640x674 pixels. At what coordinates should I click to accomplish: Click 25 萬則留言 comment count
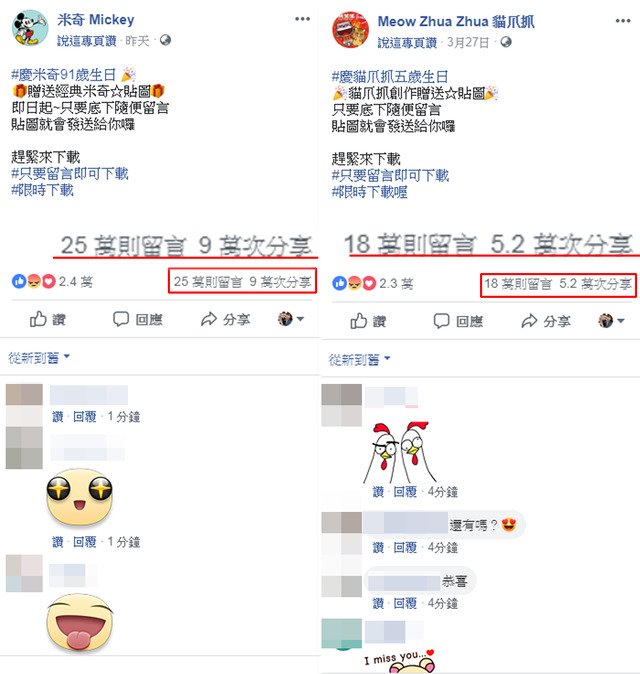tap(208, 282)
